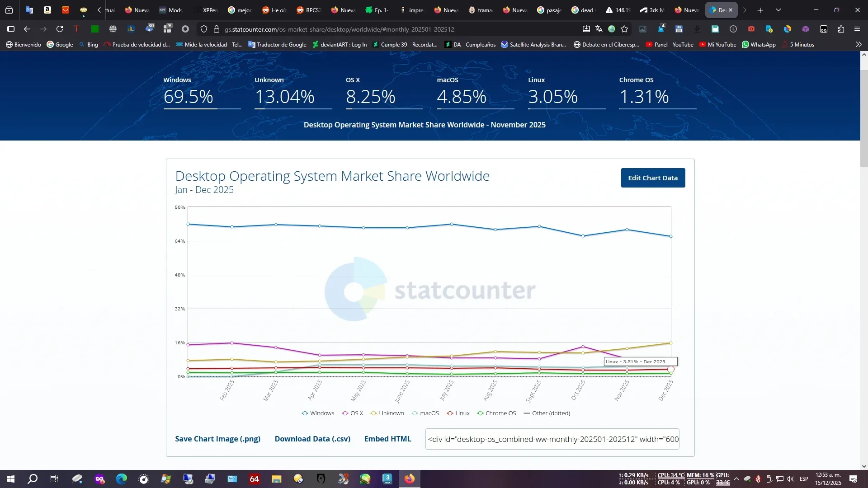868x488 pixels.
Task: Go back with the browser back arrow
Action: pyautogui.click(x=27, y=29)
